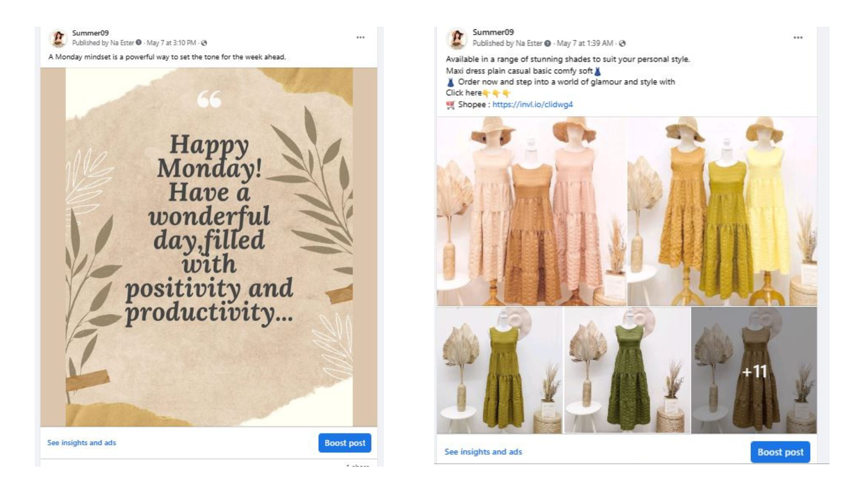Click Summer09 avatar on Happy Monday post

click(x=58, y=38)
